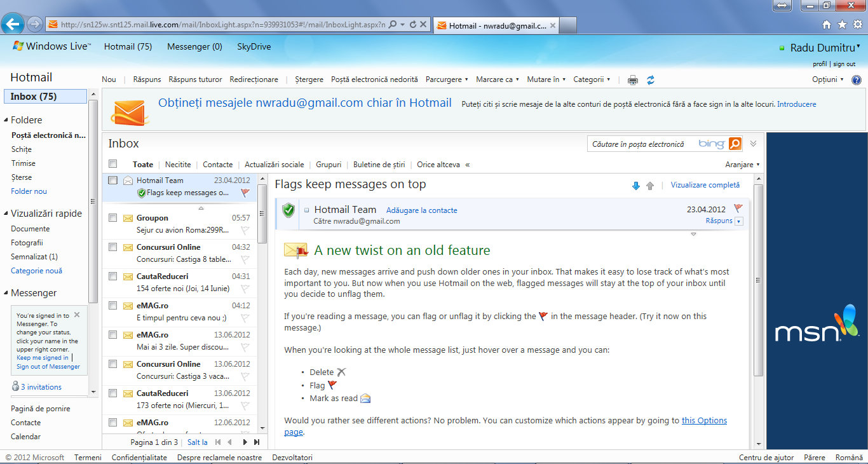Image resolution: width=868 pixels, height=464 pixels.
Task: Jump to last page arrow in pagination
Action: click(x=257, y=442)
